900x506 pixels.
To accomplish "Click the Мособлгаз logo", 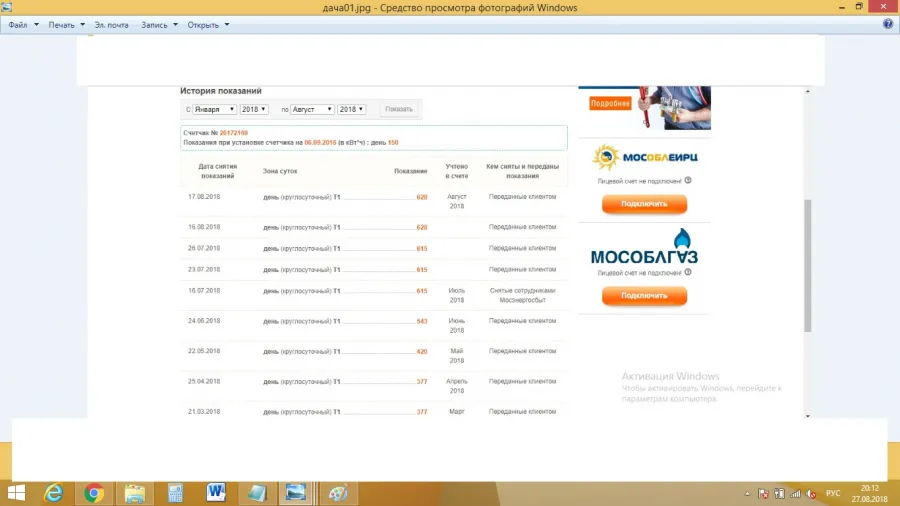I will (645, 247).
